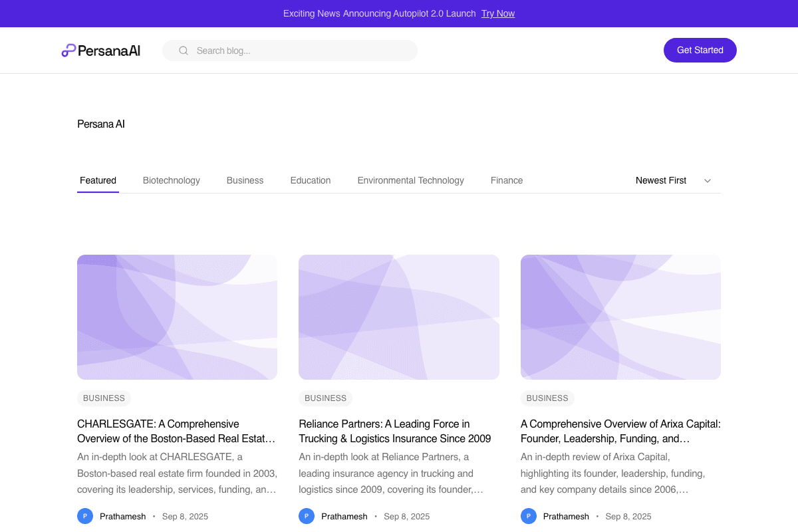Click the avatar beside Prathamesh on the Arixa Capital article
798x532 pixels.
pos(528,516)
